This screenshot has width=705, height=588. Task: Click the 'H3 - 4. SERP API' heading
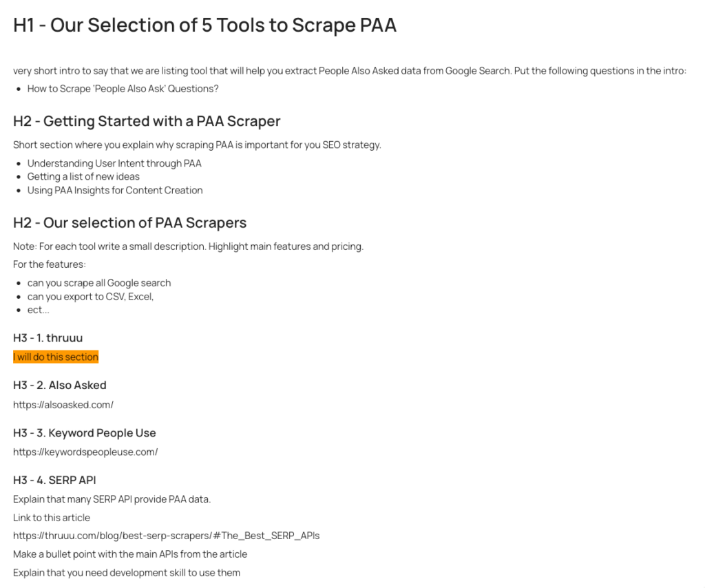click(x=54, y=480)
